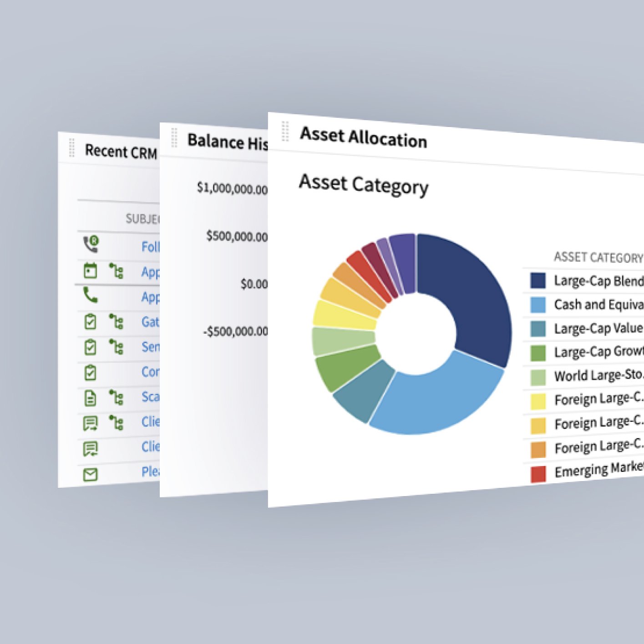Click the Balance History panel drag handle
The height and width of the screenshot is (644, 644).
pos(174,137)
